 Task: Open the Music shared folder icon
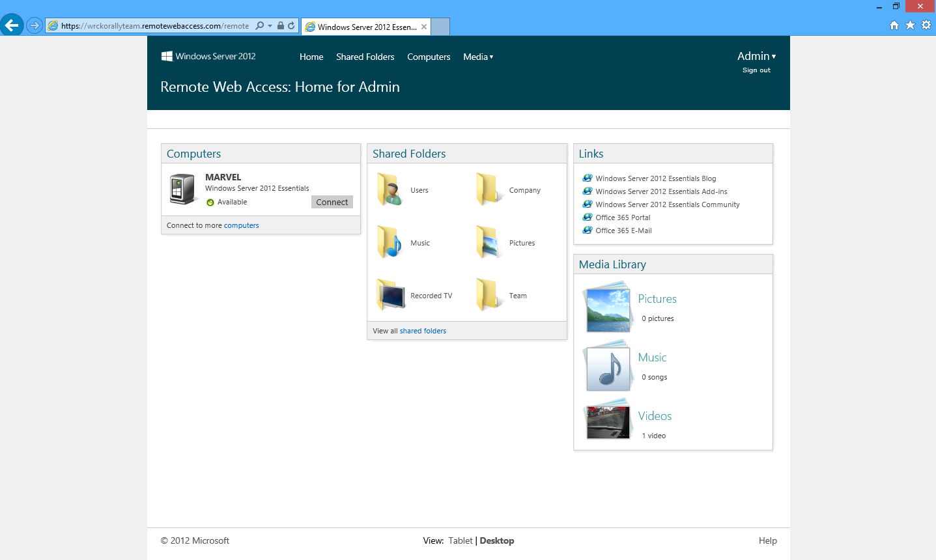point(390,242)
